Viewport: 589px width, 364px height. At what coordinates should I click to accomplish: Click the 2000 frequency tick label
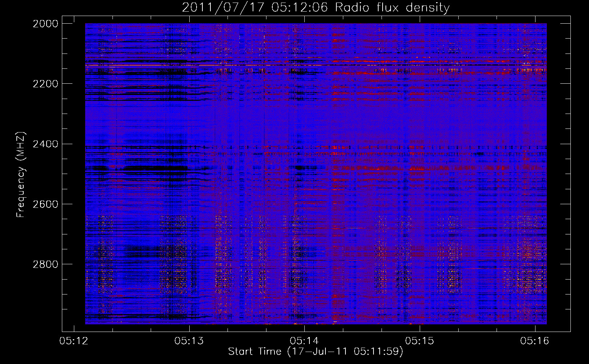point(46,24)
